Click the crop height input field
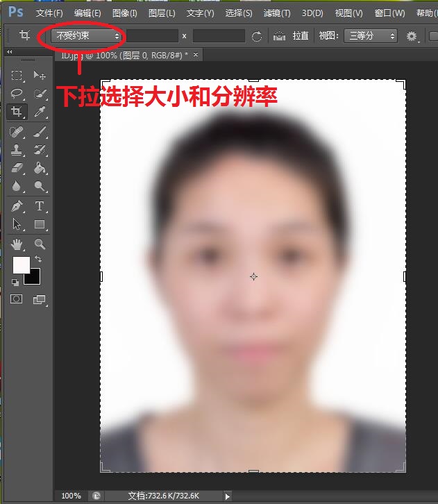The image size is (438, 504). (219, 35)
